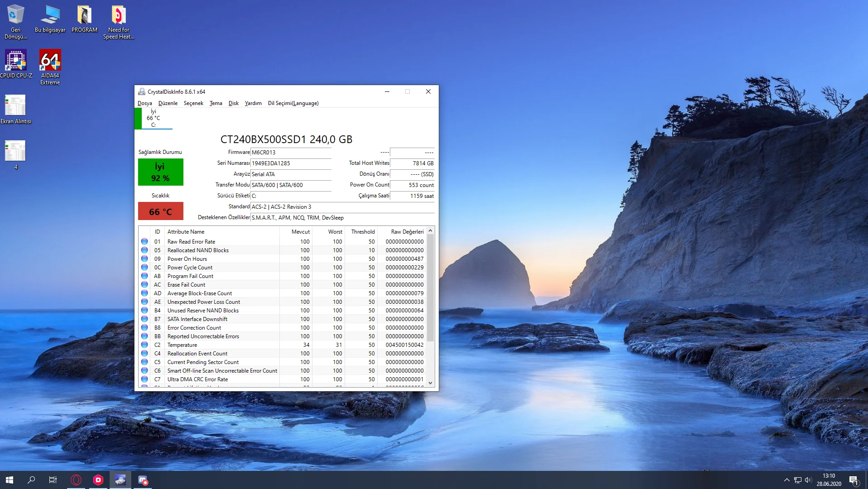Click the Opera browser taskbar icon

pyautogui.click(x=76, y=480)
